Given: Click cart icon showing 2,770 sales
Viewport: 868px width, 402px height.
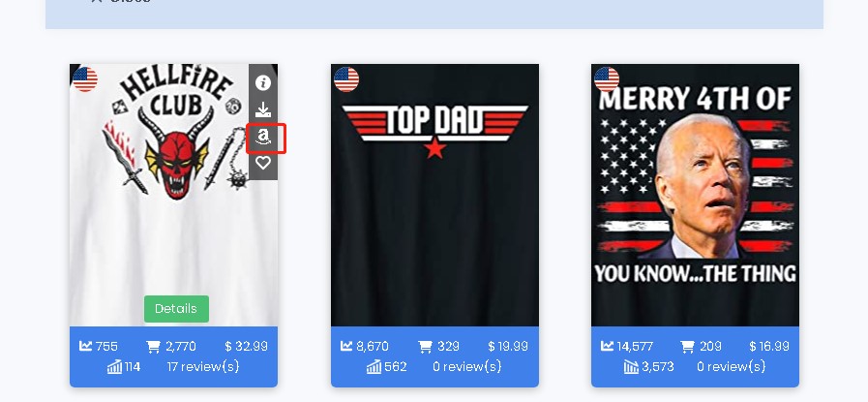Looking at the screenshot, I should click(153, 347).
